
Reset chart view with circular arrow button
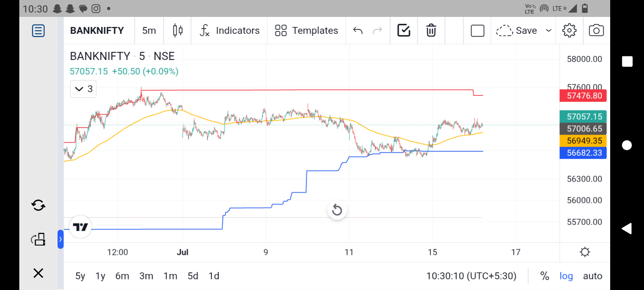[337, 210]
